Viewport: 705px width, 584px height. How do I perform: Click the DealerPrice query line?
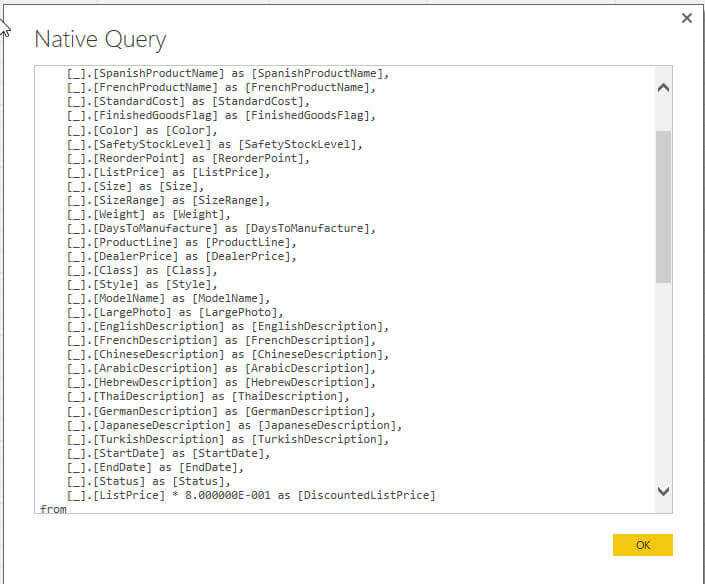click(182, 256)
